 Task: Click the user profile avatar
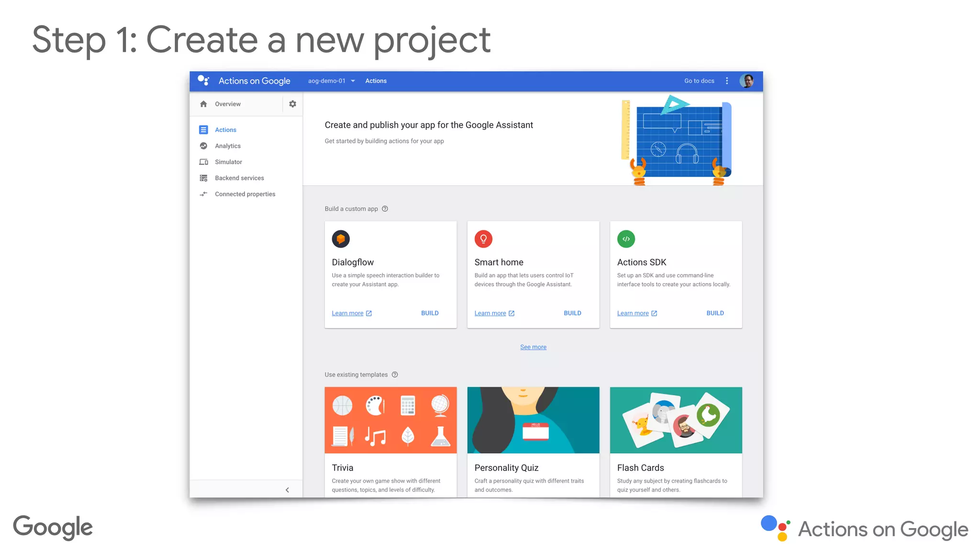[746, 81]
